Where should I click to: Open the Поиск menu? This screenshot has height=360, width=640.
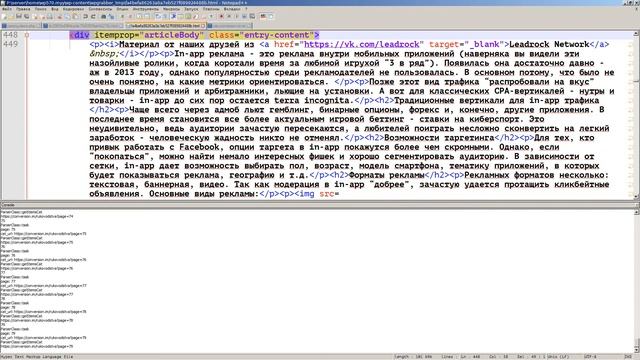point(40,9)
